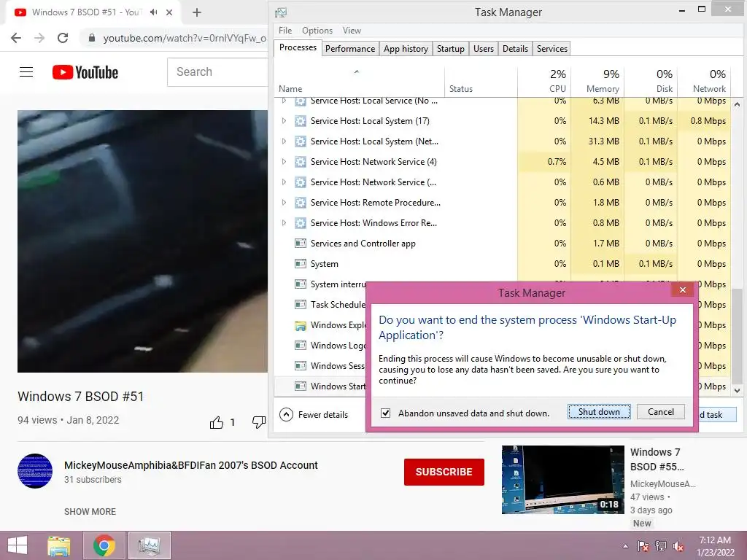Image resolution: width=747 pixels, height=560 pixels.
Task: Sort processes by Disk column header
Action: 651,82
